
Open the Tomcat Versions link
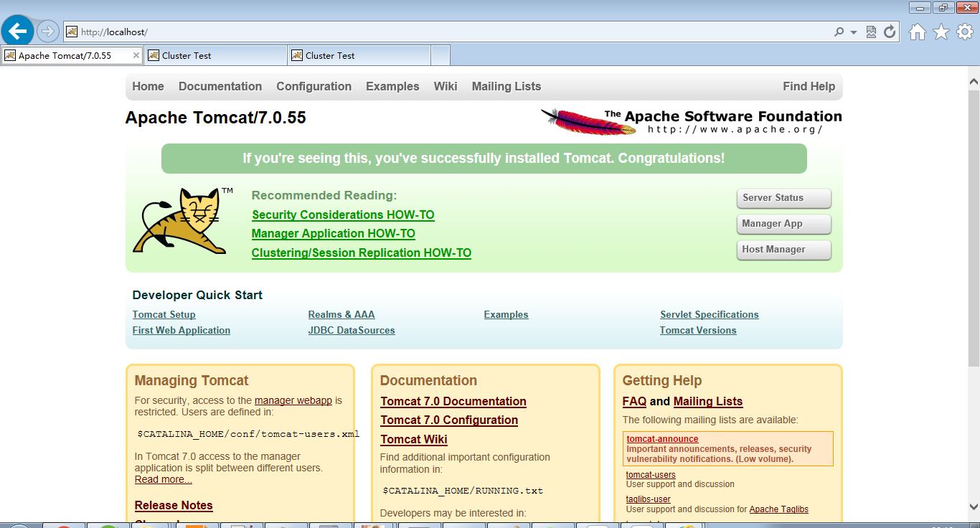[x=698, y=331]
